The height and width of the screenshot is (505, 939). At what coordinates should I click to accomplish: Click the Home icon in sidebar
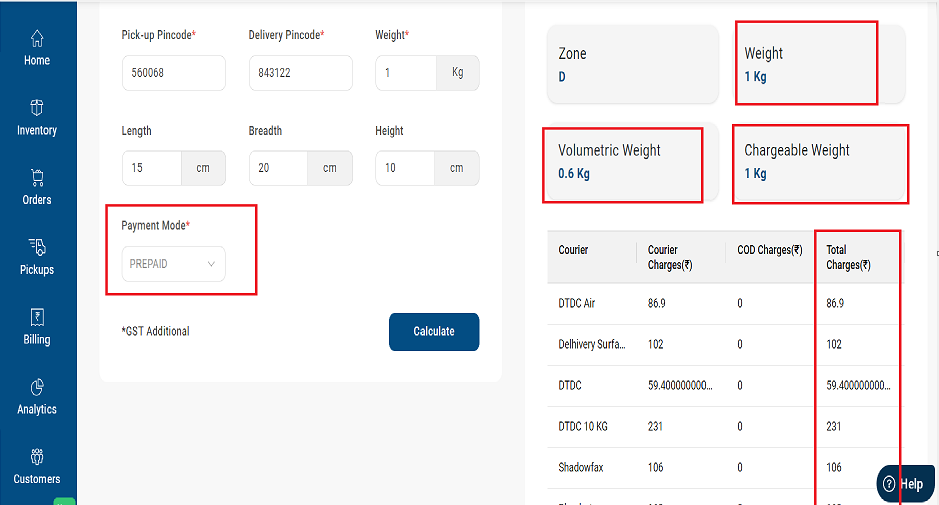pyautogui.click(x=37, y=39)
